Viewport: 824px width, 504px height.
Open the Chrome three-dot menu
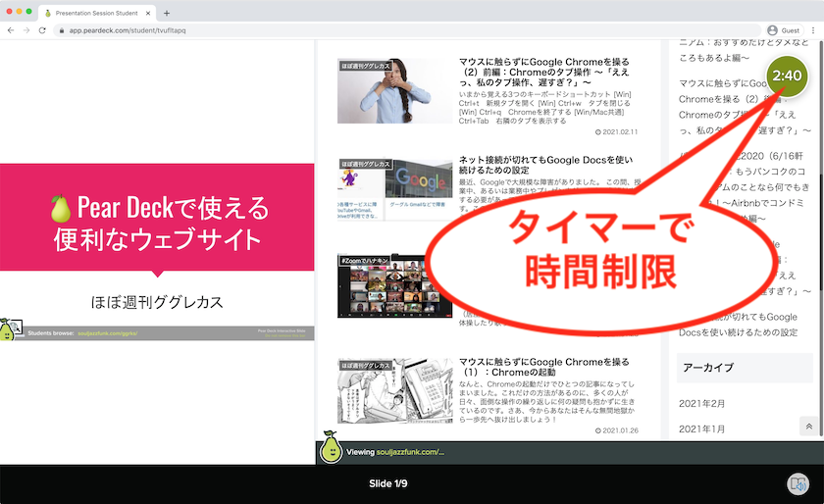[813, 30]
